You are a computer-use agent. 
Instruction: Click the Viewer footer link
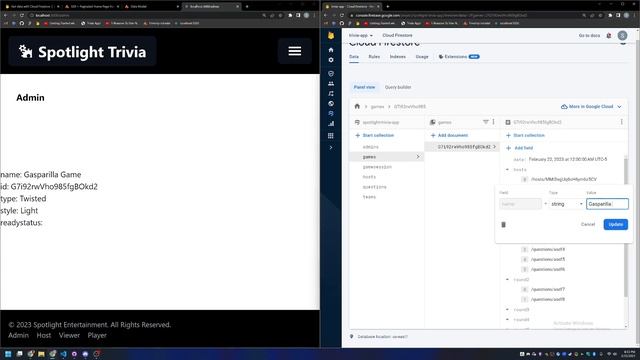click(69, 335)
